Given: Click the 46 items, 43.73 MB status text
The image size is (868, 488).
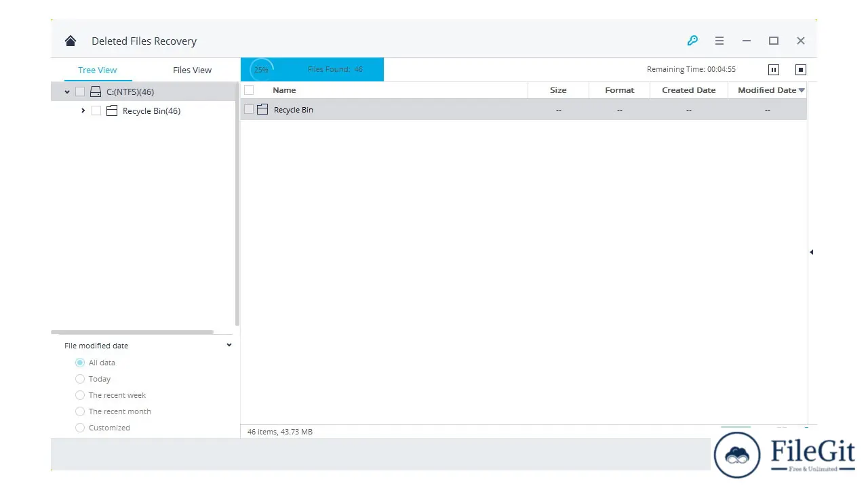Looking at the screenshot, I should (x=280, y=432).
